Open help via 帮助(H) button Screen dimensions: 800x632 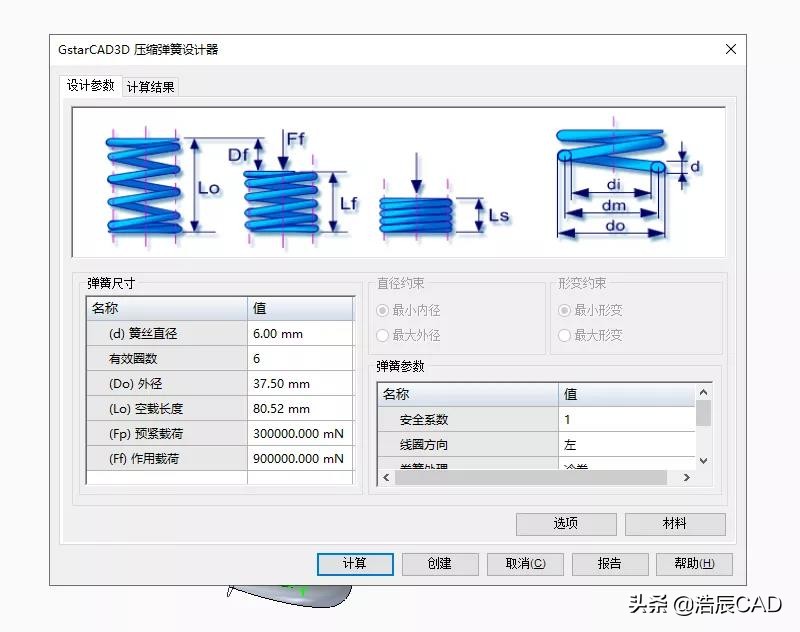coord(694,564)
